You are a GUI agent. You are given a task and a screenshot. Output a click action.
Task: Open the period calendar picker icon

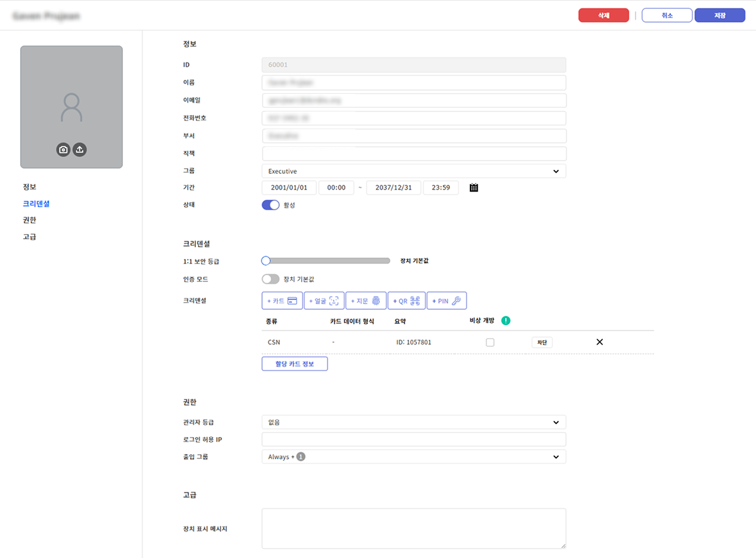tap(474, 188)
